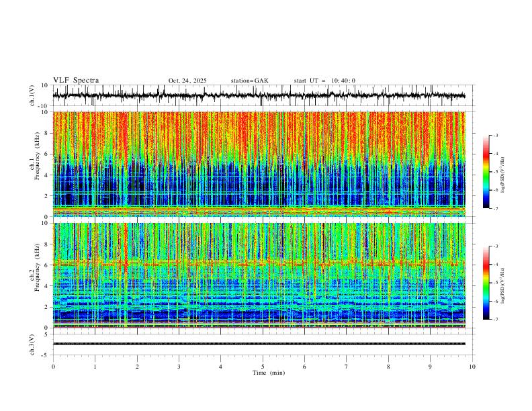Click the time axis tick label '3'
532x411 pixels.
[179, 367]
